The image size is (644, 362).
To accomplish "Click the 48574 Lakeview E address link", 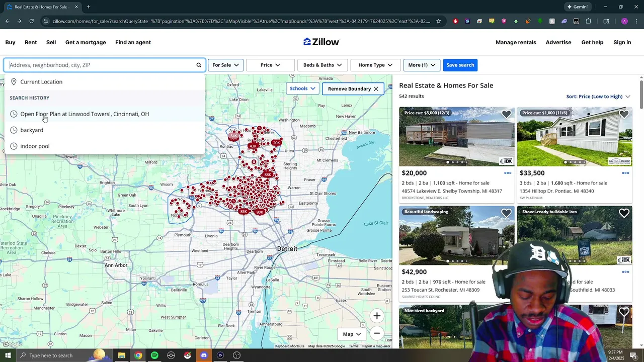I will [452, 191].
